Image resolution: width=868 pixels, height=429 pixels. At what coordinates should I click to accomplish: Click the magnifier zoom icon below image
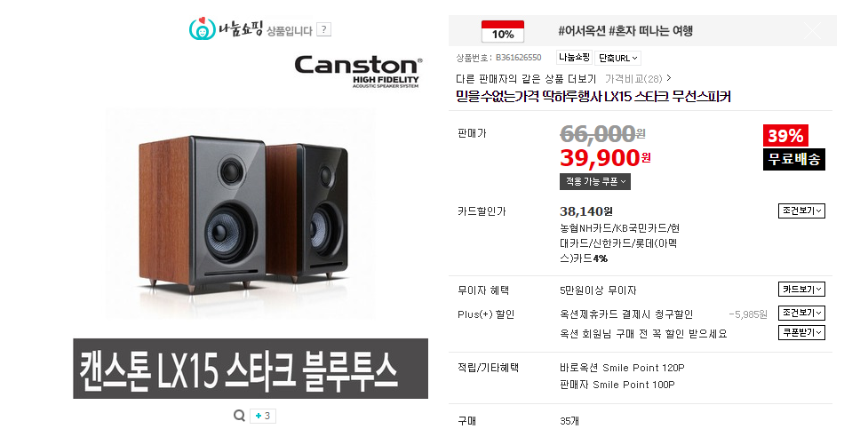[239, 416]
